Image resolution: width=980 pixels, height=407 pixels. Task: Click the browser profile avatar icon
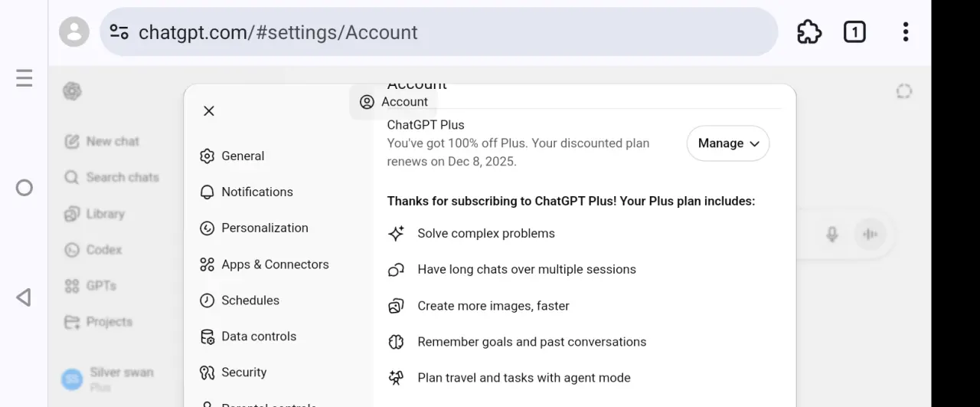point(74,32)
